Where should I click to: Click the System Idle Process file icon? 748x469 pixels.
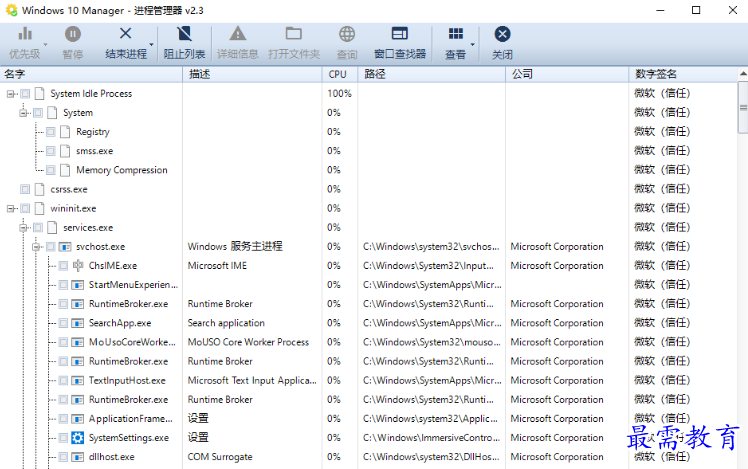(x=40, y=94)
